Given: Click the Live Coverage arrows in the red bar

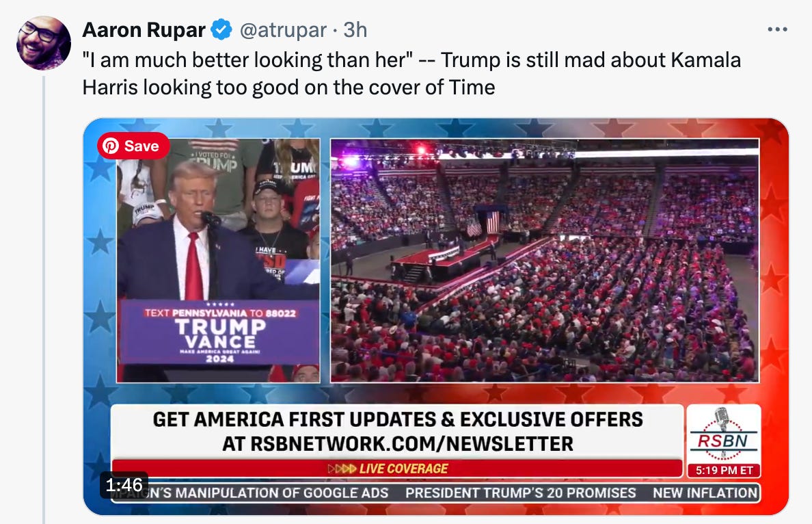Looking at the screenshot, I should [x=342, y=469].
